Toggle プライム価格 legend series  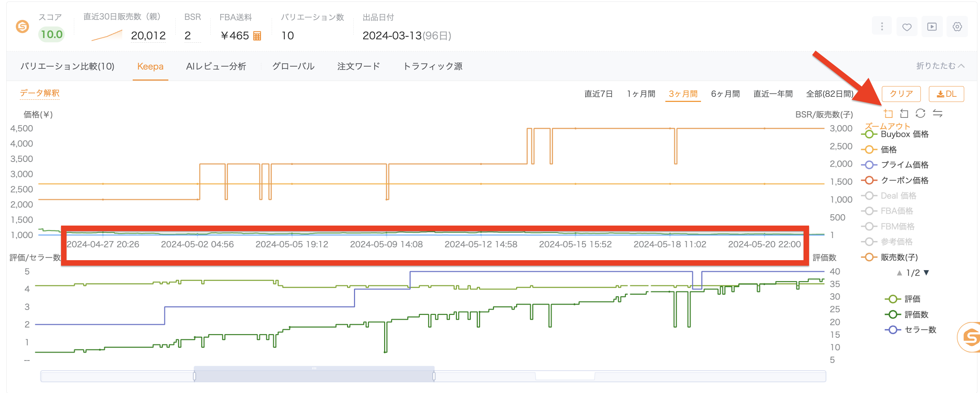pyautogui.click(x=895, y=165)
